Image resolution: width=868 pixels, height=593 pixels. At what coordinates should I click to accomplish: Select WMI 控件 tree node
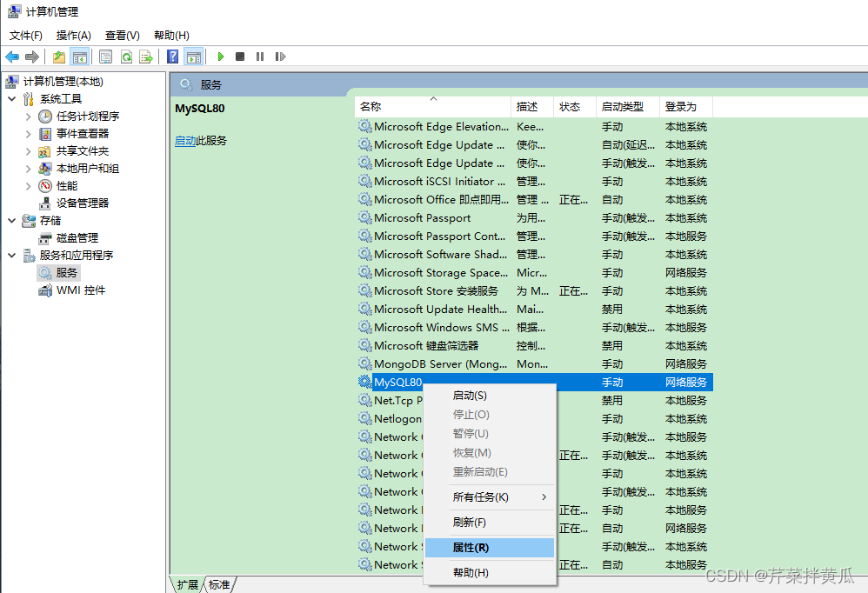tap(81, 290)
